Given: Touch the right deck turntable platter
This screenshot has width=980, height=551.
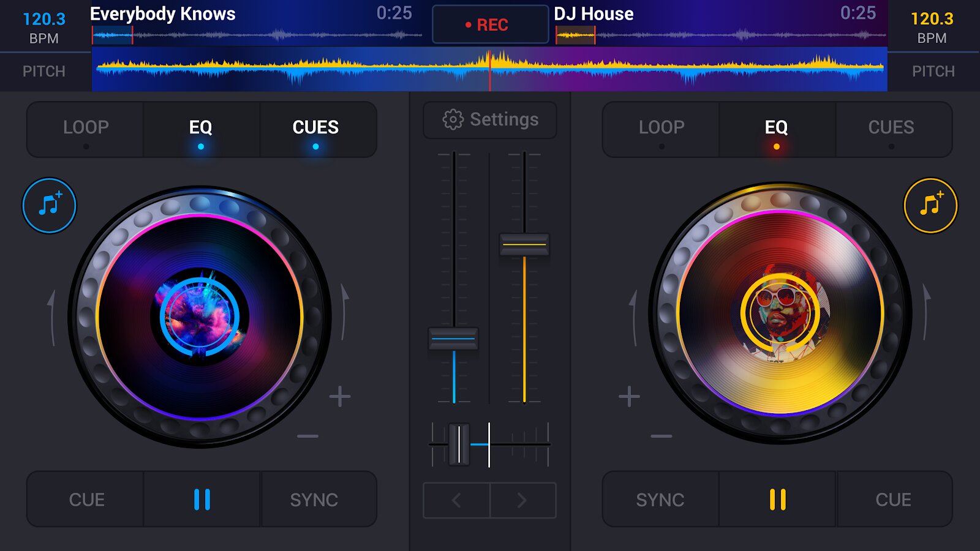Looking at the screenshot, I should [x=780, y=313].
